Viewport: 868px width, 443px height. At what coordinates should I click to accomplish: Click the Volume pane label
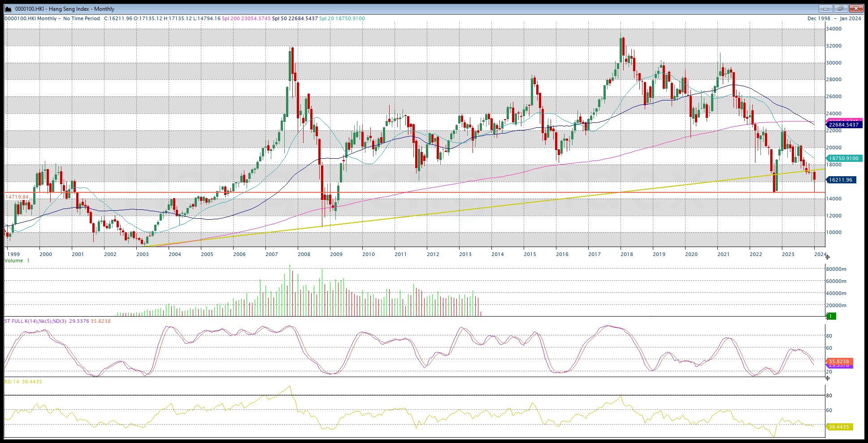[x=17, y=261]
